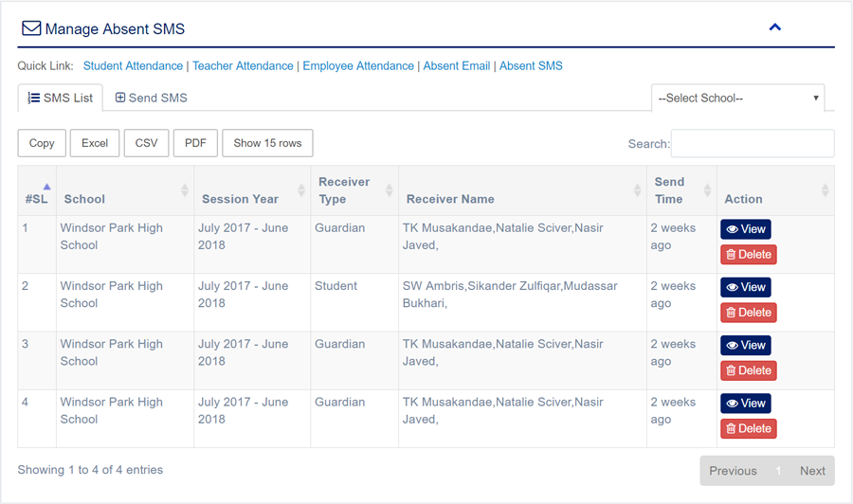
Task: Delete the fourth SMS entry
Action: [748, 428]
